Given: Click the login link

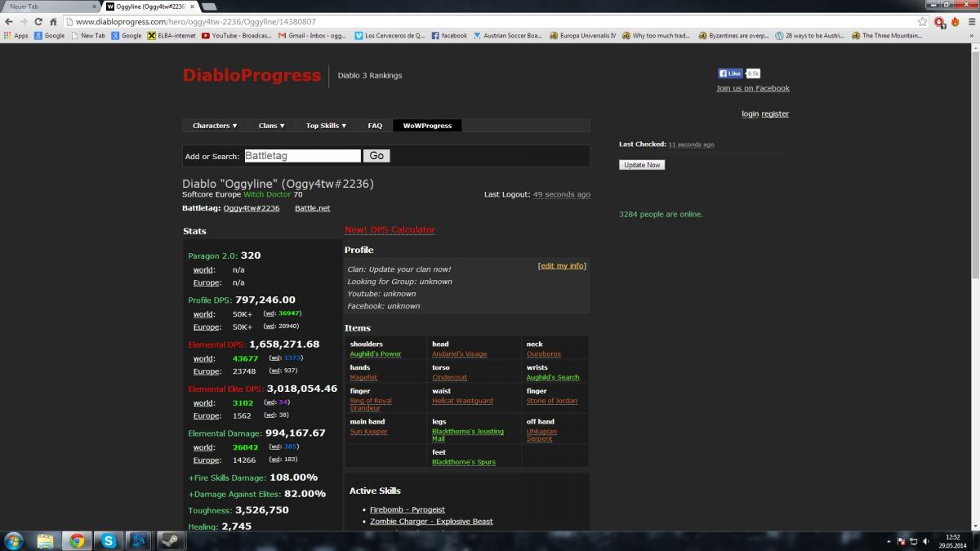Looking at the screenshot, I should click(750, 114).
